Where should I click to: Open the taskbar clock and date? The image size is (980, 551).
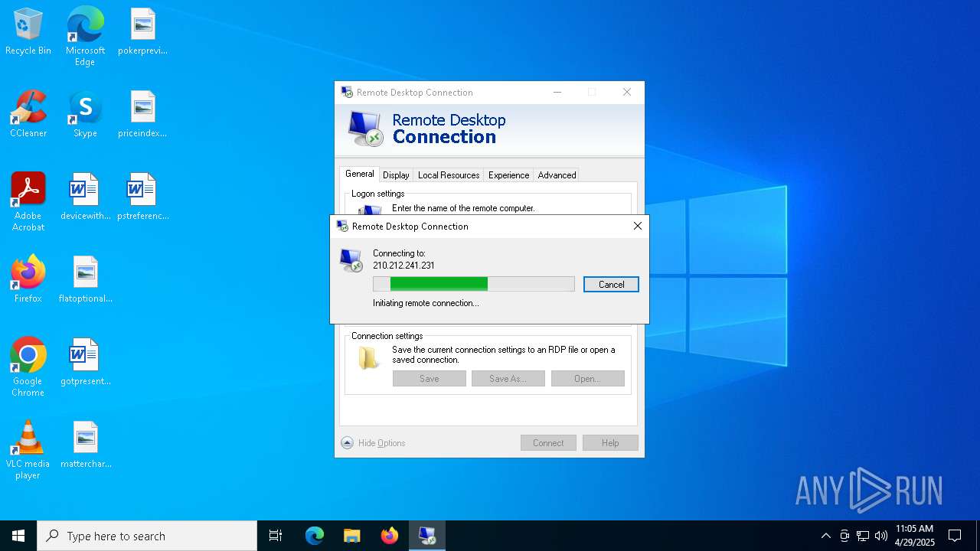915,536
